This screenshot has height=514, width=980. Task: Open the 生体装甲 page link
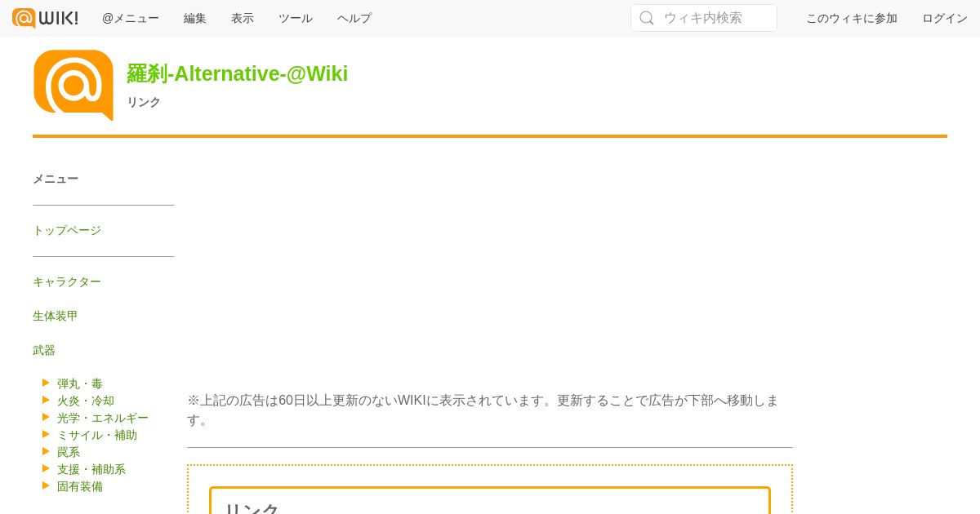[56, 316]
